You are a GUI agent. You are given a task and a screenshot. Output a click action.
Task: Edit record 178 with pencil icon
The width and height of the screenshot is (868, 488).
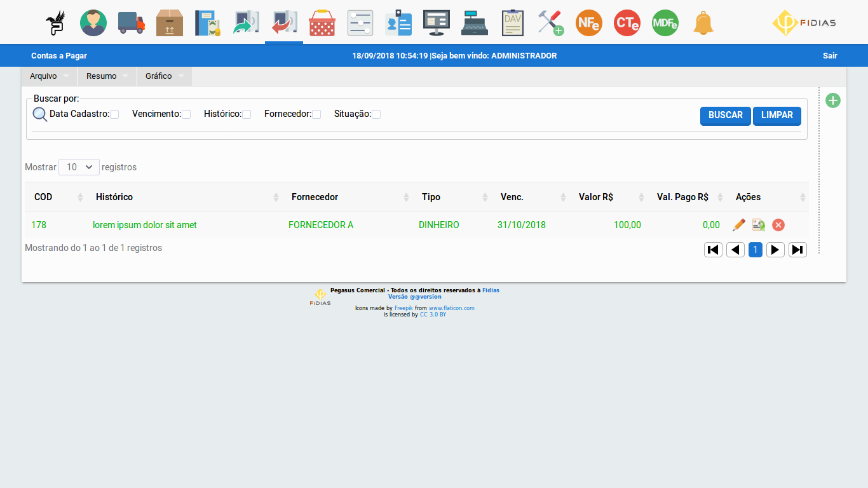pos(738,225)
